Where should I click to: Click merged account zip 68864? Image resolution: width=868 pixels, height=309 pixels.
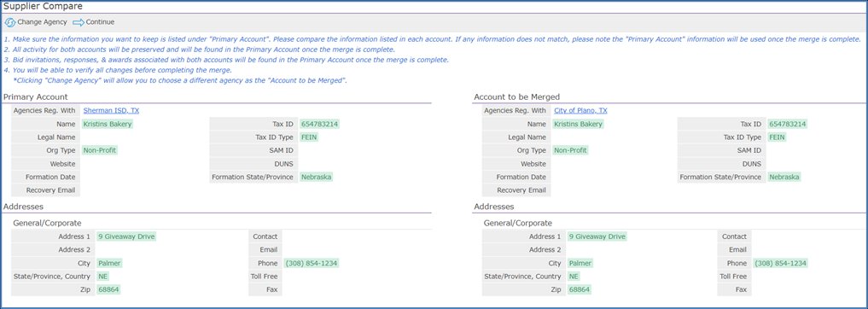pos(579,289)
